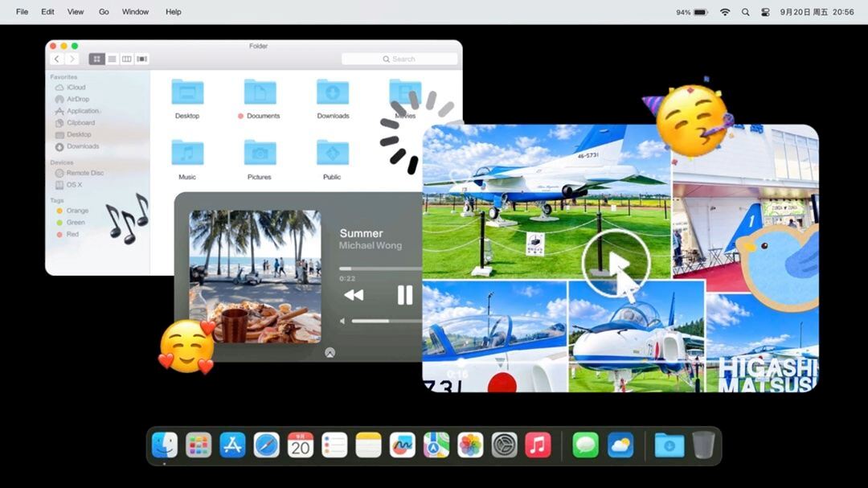The image size is (868, 488).
Task: Open Finder from the dock
Action: pyautogui.click(x=165, y=445)
